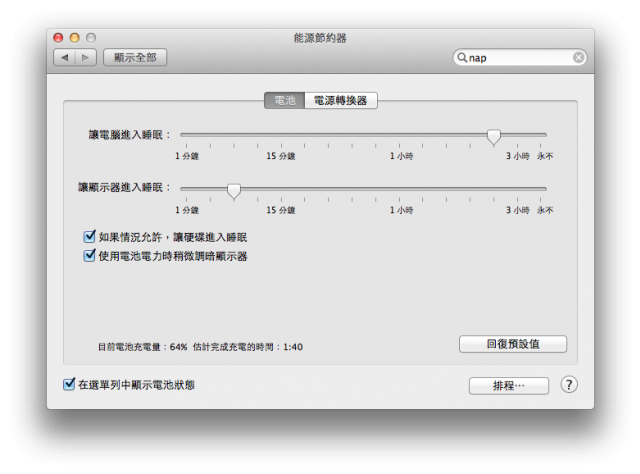Viewport: 640px width, 474px height.
Task: Click the 讓顯示器進入睡眠 label
Action: tap(124, 187)
